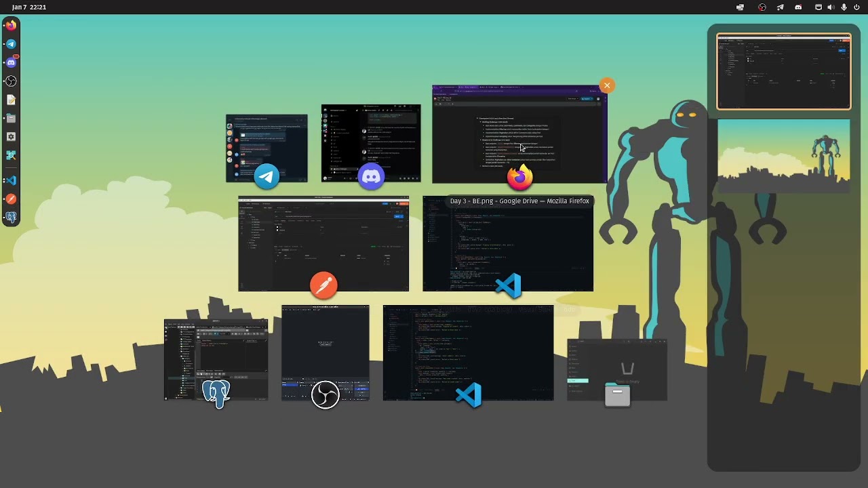Click the screen sharing indicator in top bar

[740, 7]
